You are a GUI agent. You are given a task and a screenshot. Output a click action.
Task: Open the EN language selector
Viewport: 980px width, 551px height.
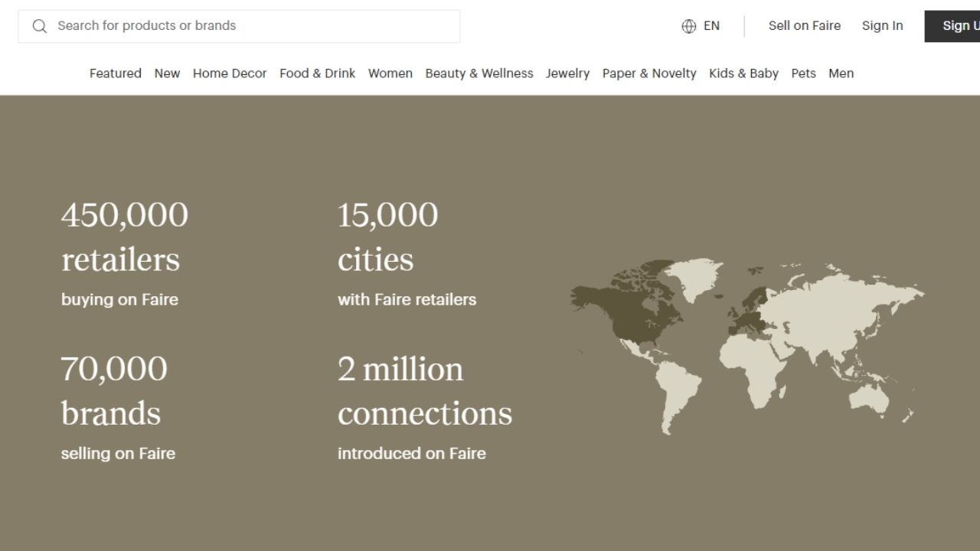(x=701, y=26)
